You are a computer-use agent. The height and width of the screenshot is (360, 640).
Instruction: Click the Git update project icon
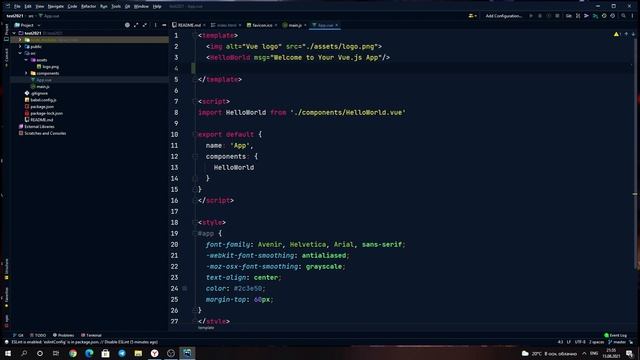pyautogui.click(x=578, y=16)
